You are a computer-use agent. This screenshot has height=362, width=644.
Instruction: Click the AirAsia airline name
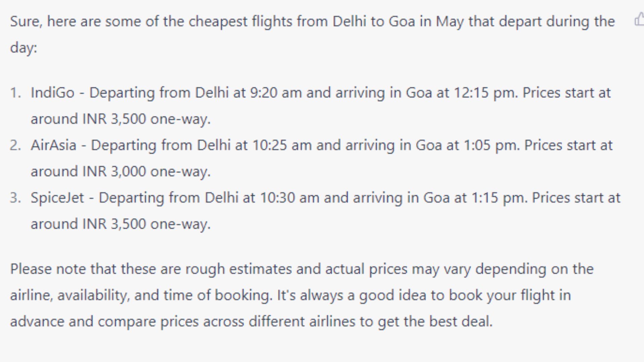(53, 145)
